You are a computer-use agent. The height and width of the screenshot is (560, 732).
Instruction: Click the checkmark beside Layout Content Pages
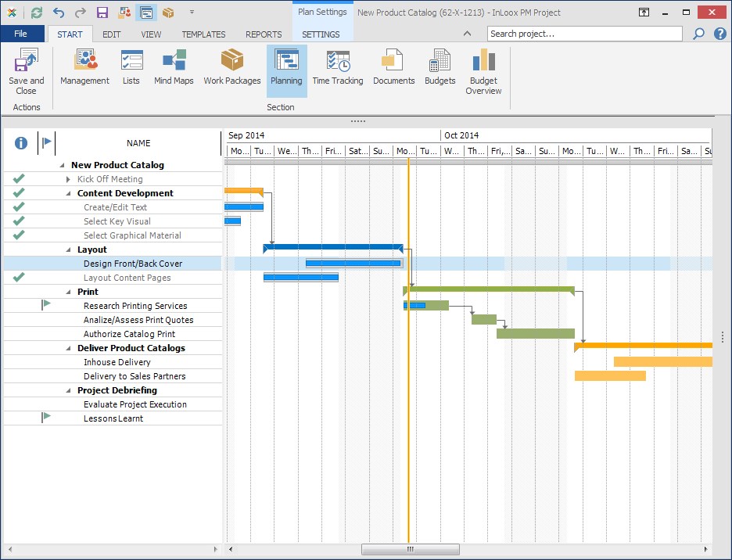point(19,277)
